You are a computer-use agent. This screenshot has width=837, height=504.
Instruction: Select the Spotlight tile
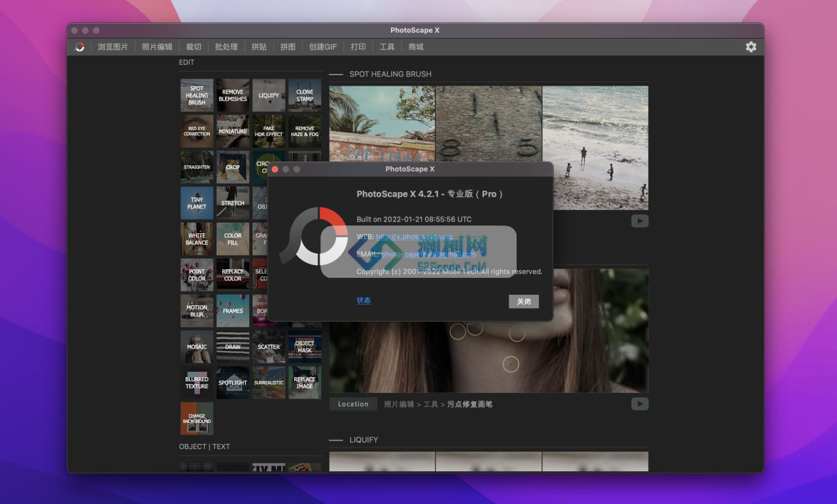click(233, 383)
